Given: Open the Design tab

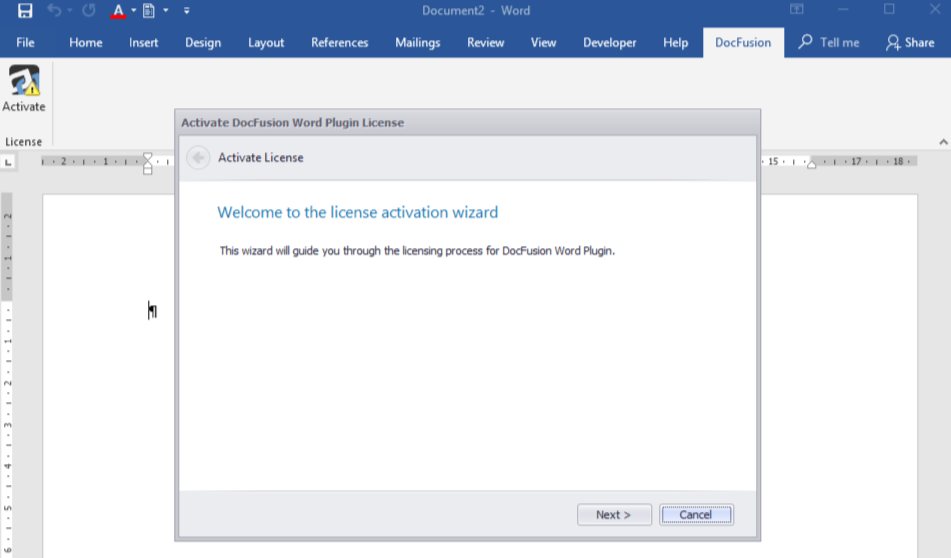Looking at the screenshot, I should [x=203, y=42].
